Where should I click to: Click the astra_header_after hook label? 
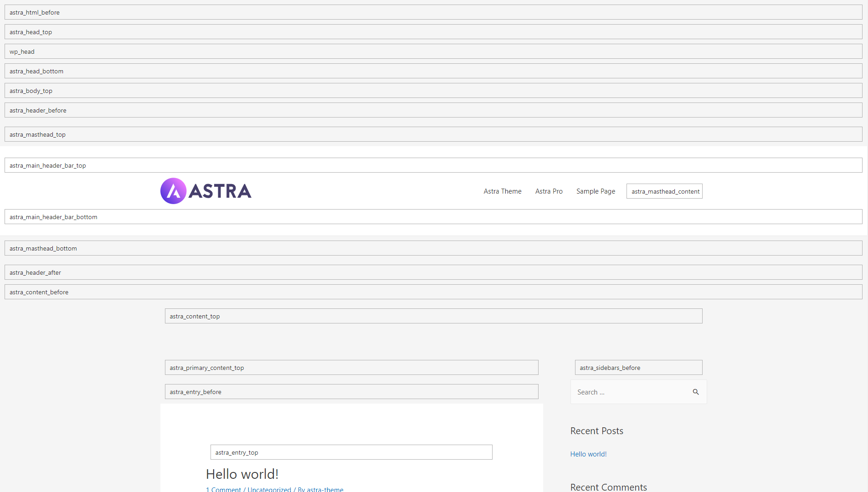pyautogui.click(x=35, y=272)
